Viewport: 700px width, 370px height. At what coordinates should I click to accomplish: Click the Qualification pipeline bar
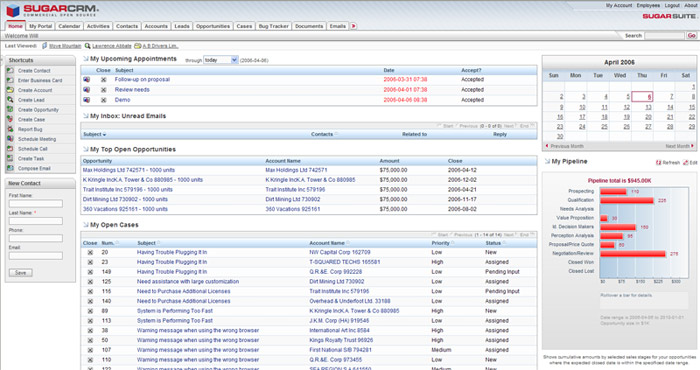tap(627, 200)
